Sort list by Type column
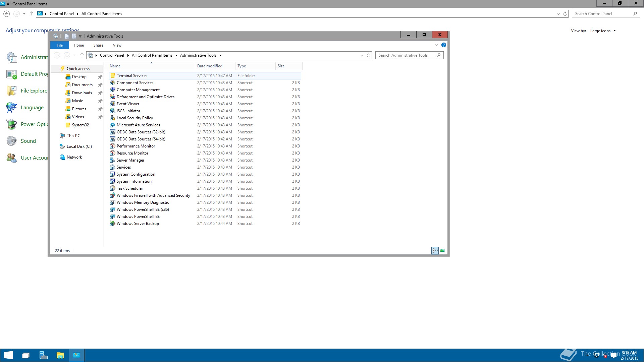Image resolution: width=644 pixels, height=362 pixels. click(255, 66)
